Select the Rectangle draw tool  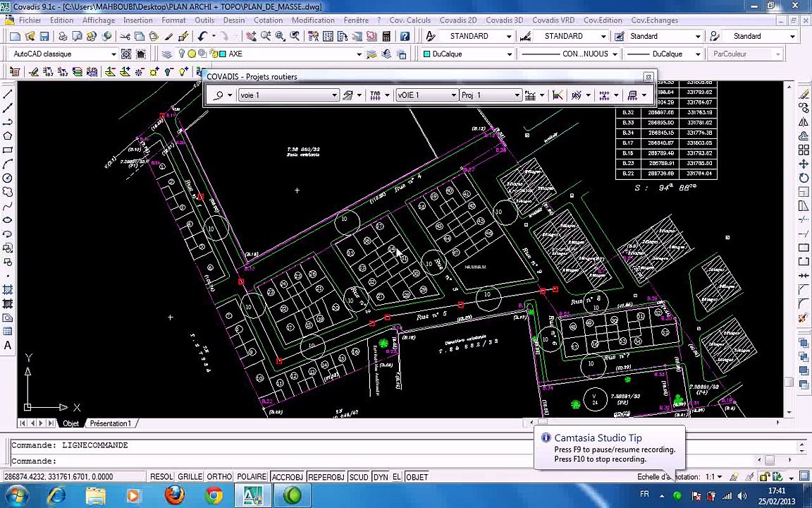7,150
